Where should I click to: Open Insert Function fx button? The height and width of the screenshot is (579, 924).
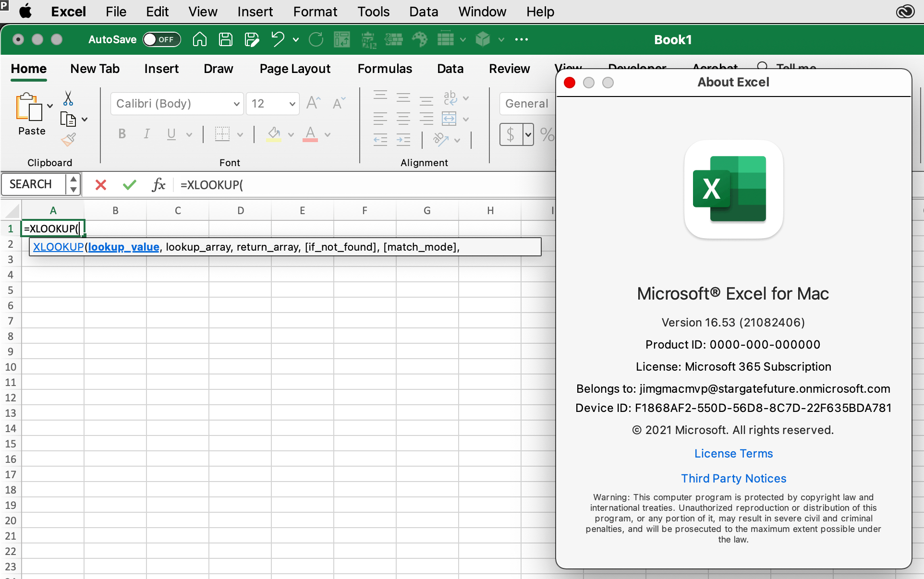tap(158, 185)
